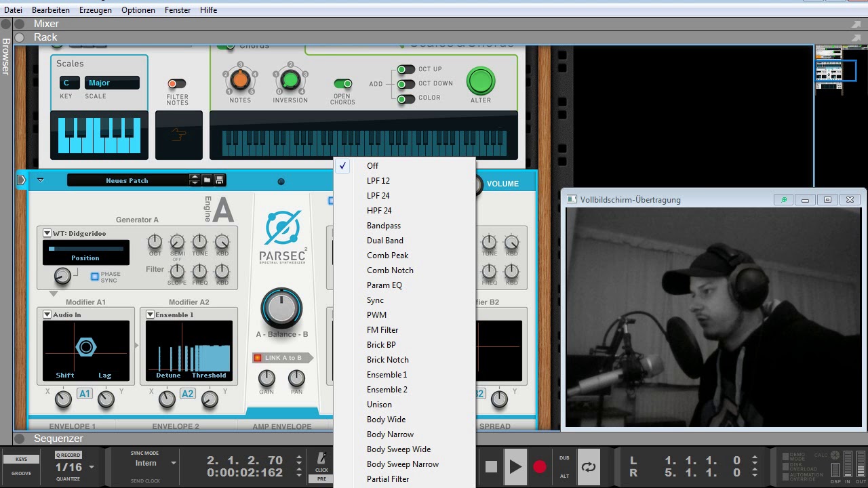Screen dimensions: 868x488
Task: Open the Optionen menu
Action: pos(138,10)
